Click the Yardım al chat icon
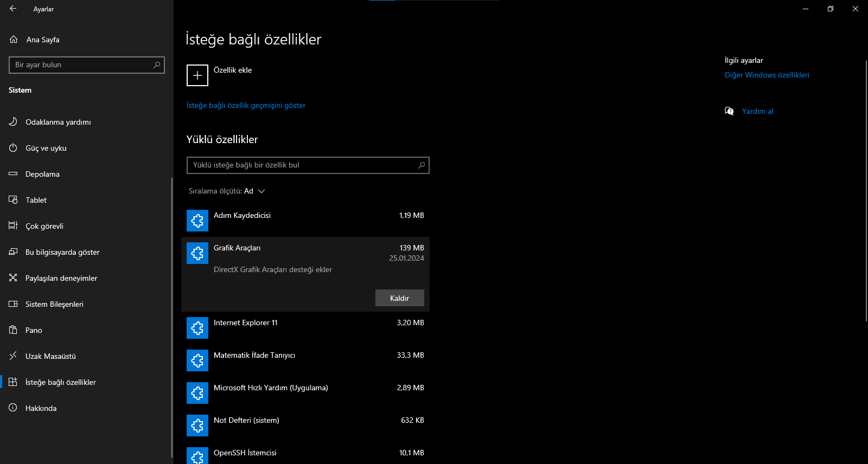The height and width of the screenshot is (464, 868). [729, 111]
